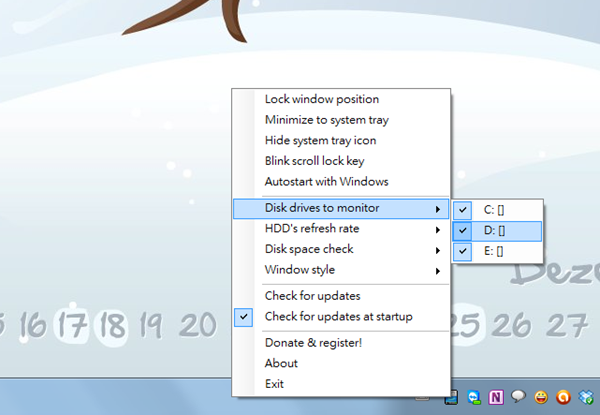Click the orange circular tray icon
Screen dimensions: 600x415
563,397
